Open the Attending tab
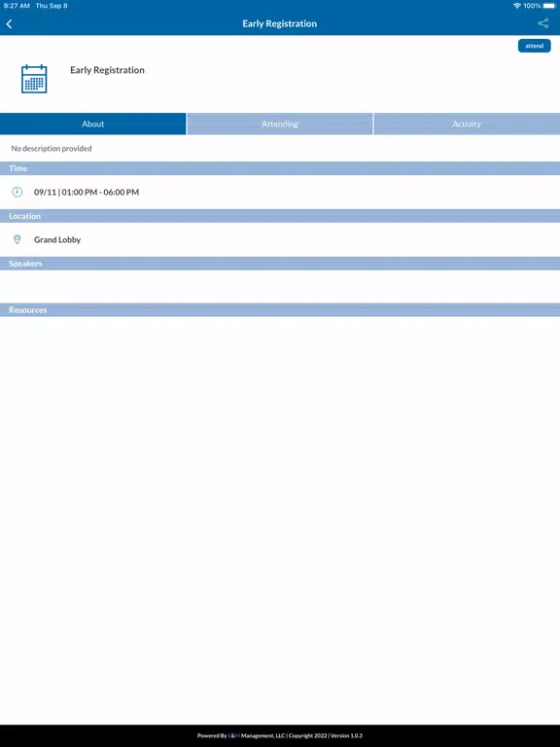 pos(280,124)
